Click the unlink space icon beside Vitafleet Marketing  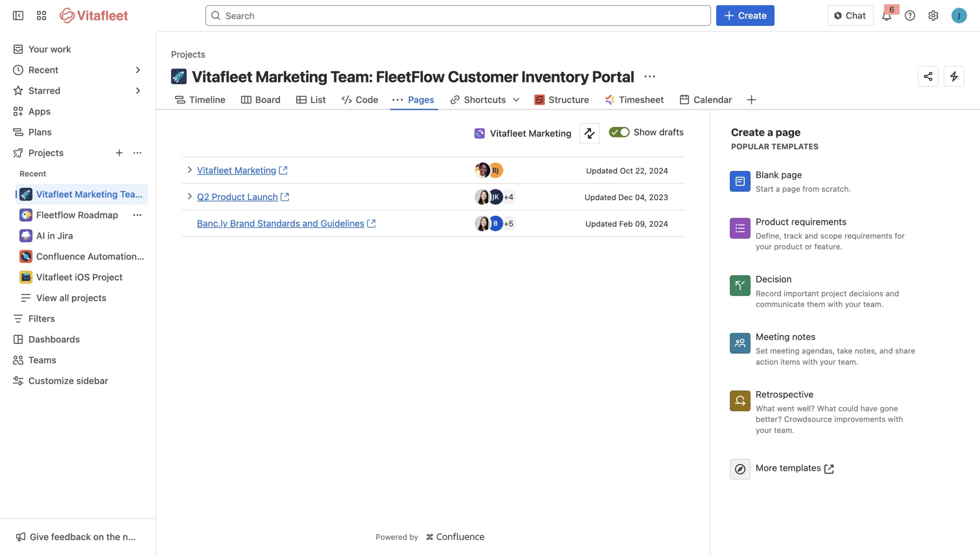click(590, 133)
